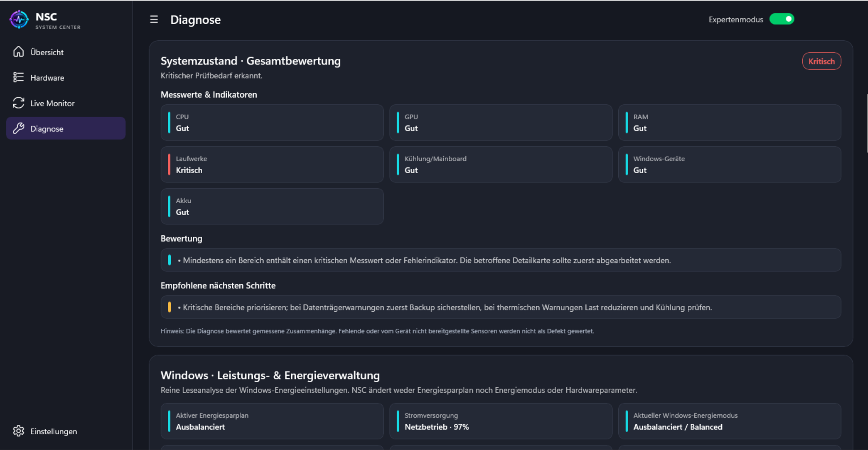Click the recommendation Kritische Bereiche priorisieren
The height and width of the screenshot is (450, 868).
tap(501, 307)
